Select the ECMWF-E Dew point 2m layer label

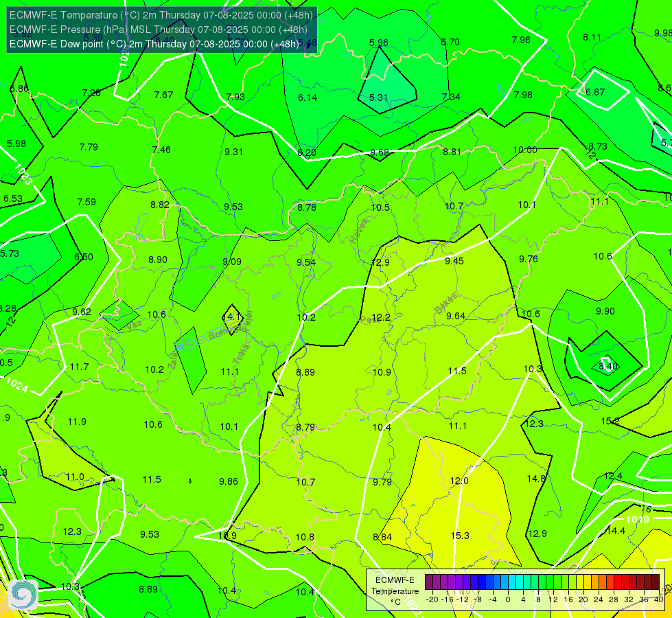tap(154, 44)
